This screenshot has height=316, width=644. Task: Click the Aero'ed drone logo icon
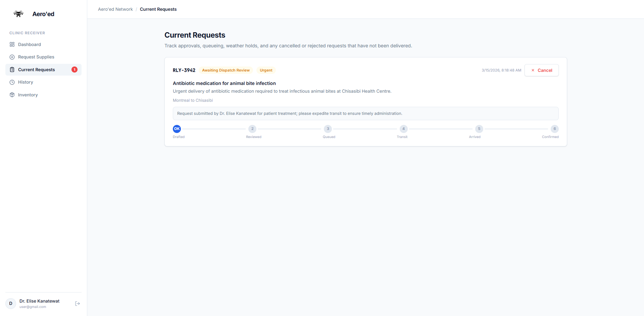pos(18,14)
